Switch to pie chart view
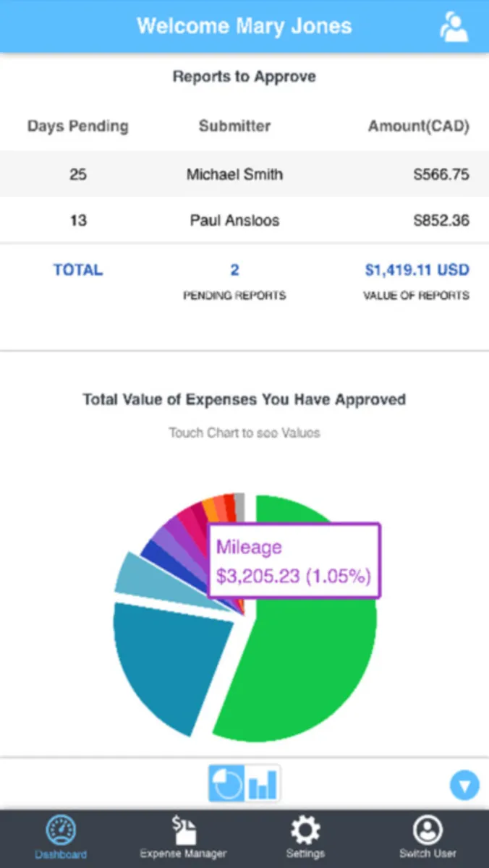This screenshot has width=489, height=868. 226,783
